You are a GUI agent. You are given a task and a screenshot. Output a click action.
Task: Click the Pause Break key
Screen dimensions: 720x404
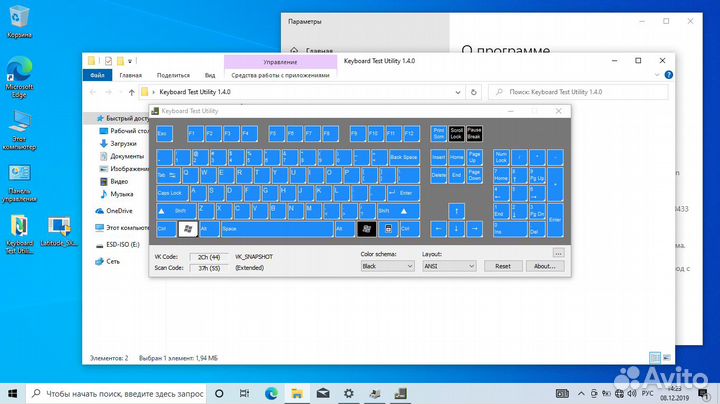(474, 134)
